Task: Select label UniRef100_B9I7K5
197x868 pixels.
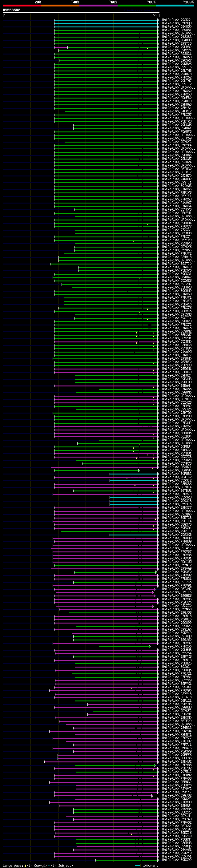Action: coord(177,582)
